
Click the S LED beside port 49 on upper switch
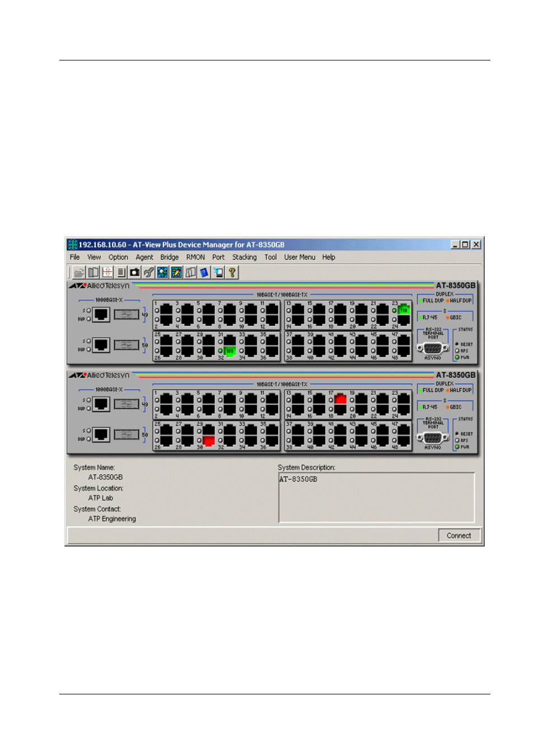pyautogui.click(x=88, y=311)
